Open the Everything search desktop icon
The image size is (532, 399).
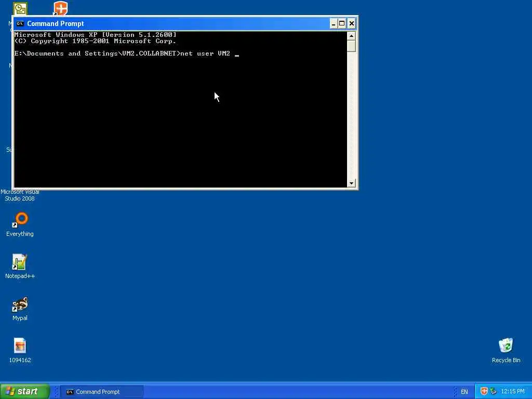click(20, 224)
